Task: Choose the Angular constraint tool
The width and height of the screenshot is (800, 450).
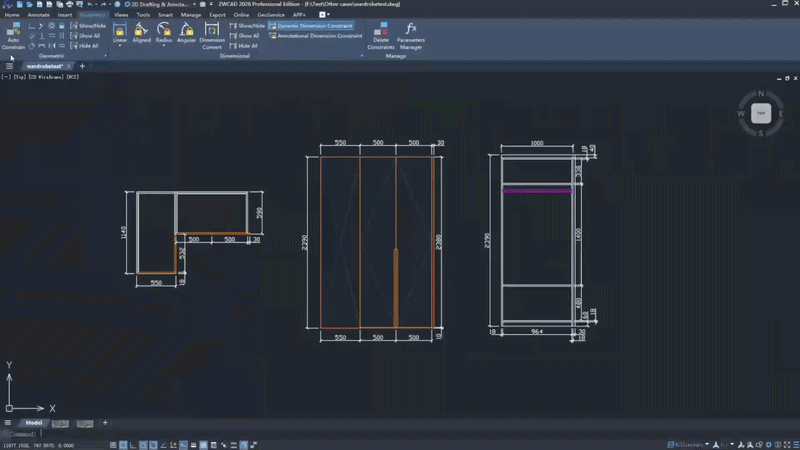Action: click(x=186, y=35)
